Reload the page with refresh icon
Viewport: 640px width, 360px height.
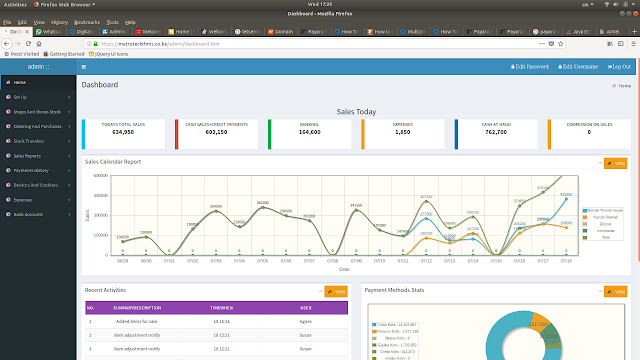pos(28,44)
